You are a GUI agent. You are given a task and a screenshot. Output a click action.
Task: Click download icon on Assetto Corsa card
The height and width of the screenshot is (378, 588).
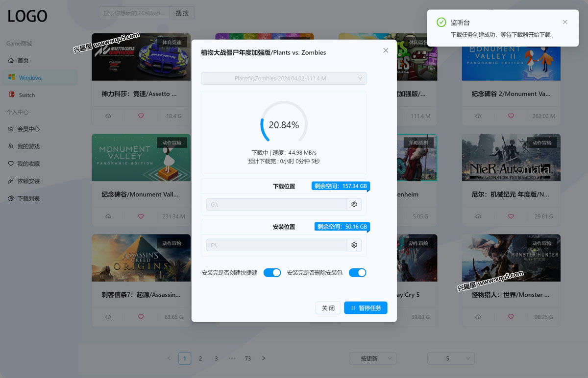pos(108,116)
